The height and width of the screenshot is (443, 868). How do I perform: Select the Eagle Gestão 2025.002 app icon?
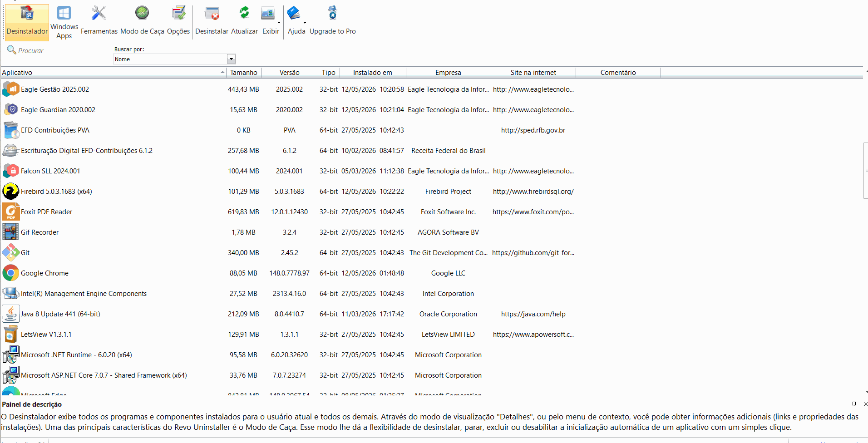coord(11,89)
